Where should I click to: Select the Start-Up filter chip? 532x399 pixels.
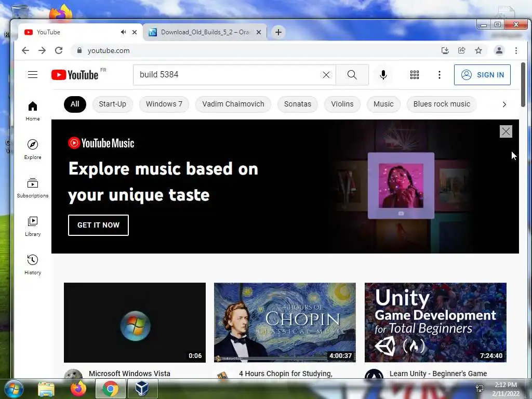(112, 104)
